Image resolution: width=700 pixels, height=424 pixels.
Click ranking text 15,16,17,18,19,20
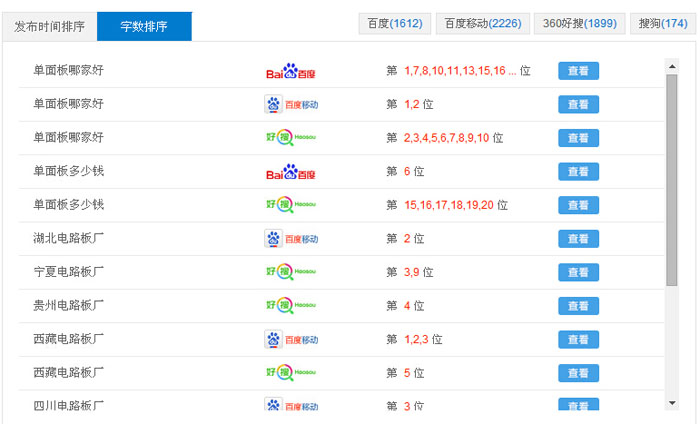[x=449, y=205]
